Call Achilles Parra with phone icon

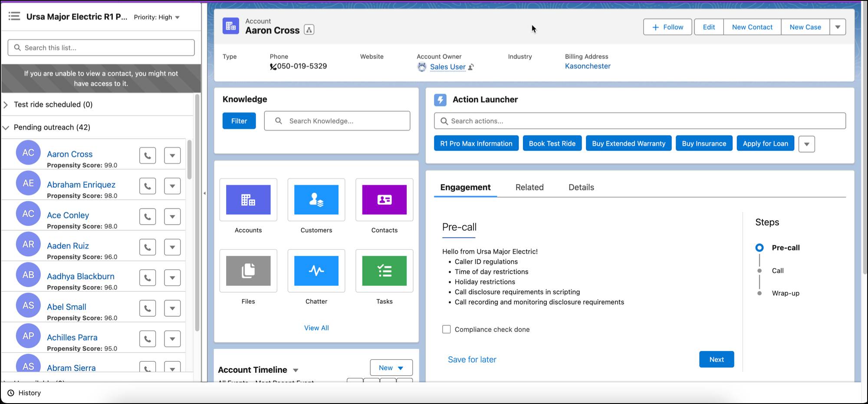click(148, 339)
